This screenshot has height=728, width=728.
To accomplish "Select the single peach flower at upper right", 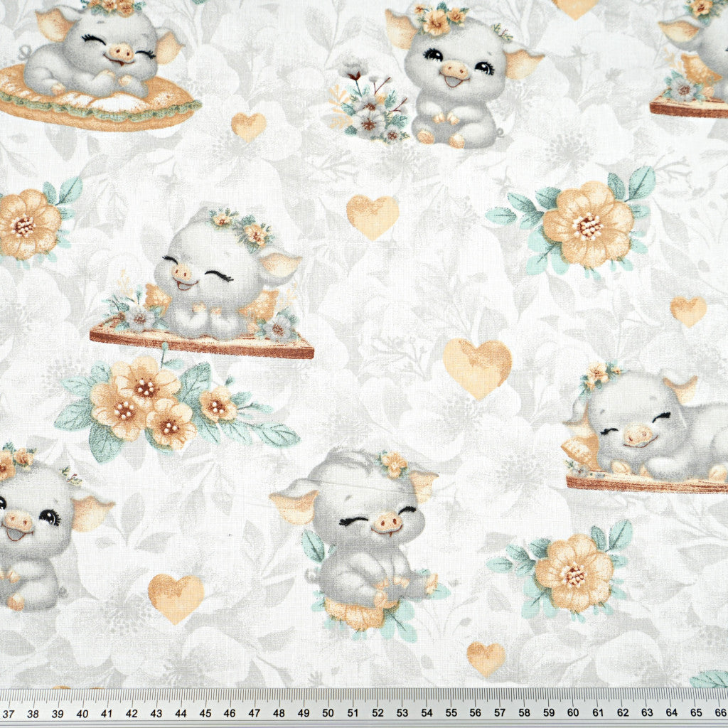I will (x=587, y=224).
